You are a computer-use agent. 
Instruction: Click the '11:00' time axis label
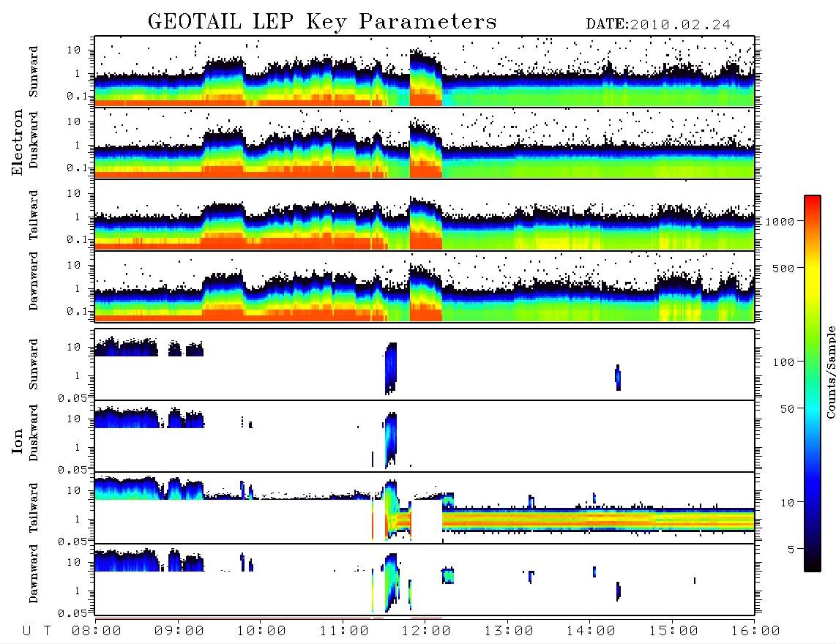[344, 631]
